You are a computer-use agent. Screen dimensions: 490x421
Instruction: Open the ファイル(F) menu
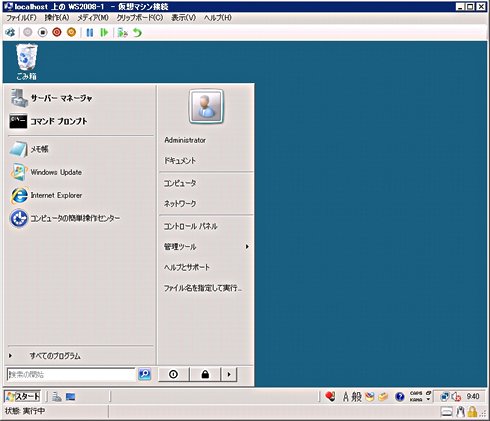pyautogui.click(x=21, y=18)
